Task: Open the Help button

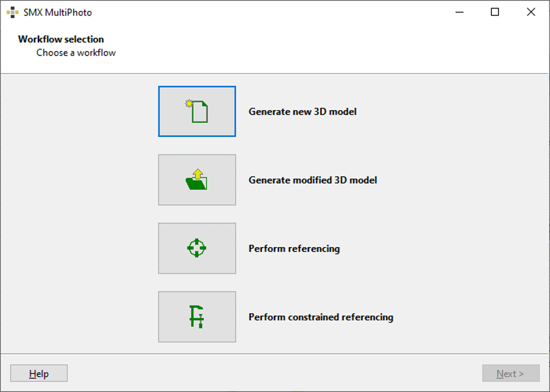Action: pyautogui.click(x=39, y=373)
